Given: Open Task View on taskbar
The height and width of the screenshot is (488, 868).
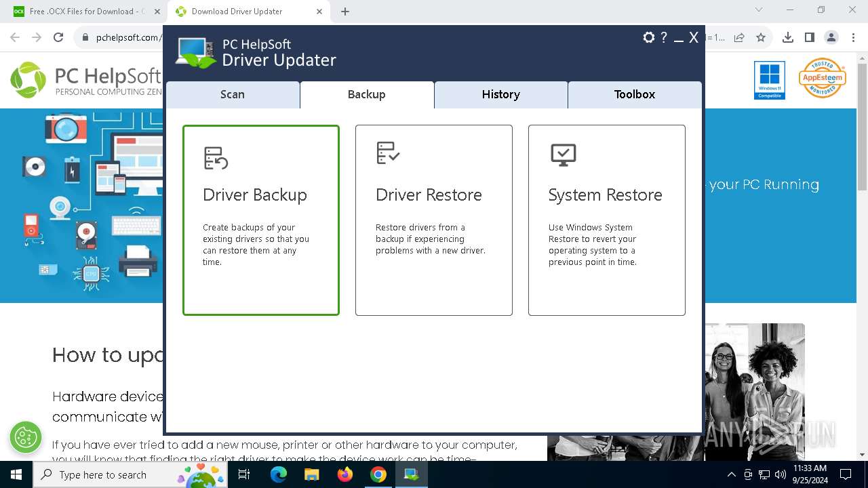Looking at the screenshot, I should click(244, 474).
